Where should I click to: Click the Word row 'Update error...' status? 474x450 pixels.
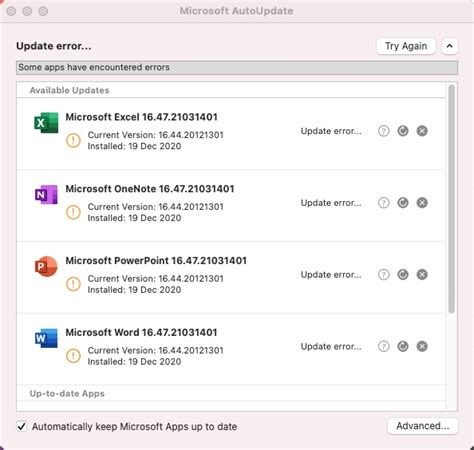[331, 346]
